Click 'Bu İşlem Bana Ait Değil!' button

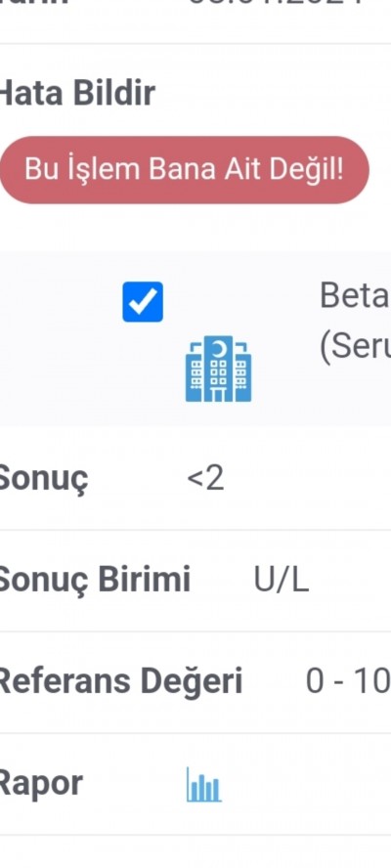(x=184, y=169)
